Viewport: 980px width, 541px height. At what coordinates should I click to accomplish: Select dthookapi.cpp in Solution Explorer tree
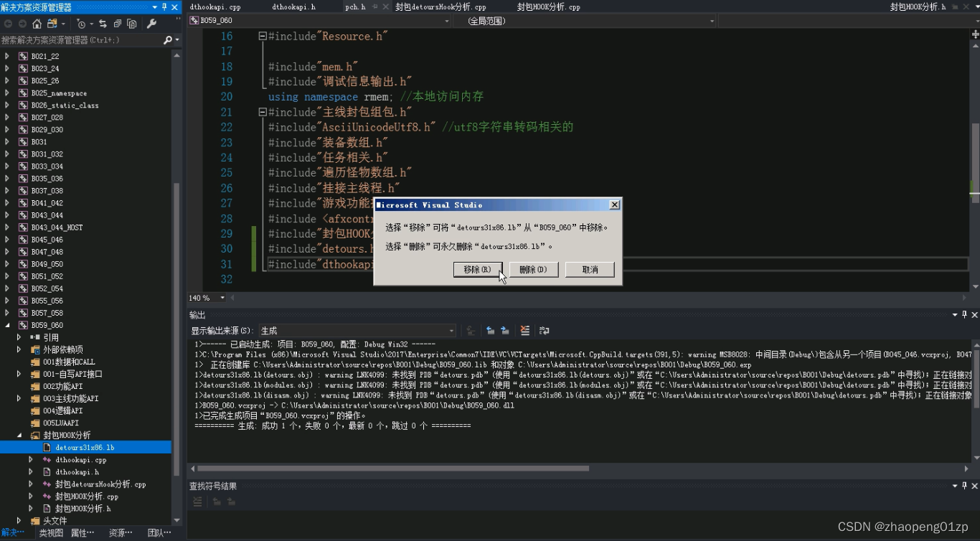click(x=81, y=460)
